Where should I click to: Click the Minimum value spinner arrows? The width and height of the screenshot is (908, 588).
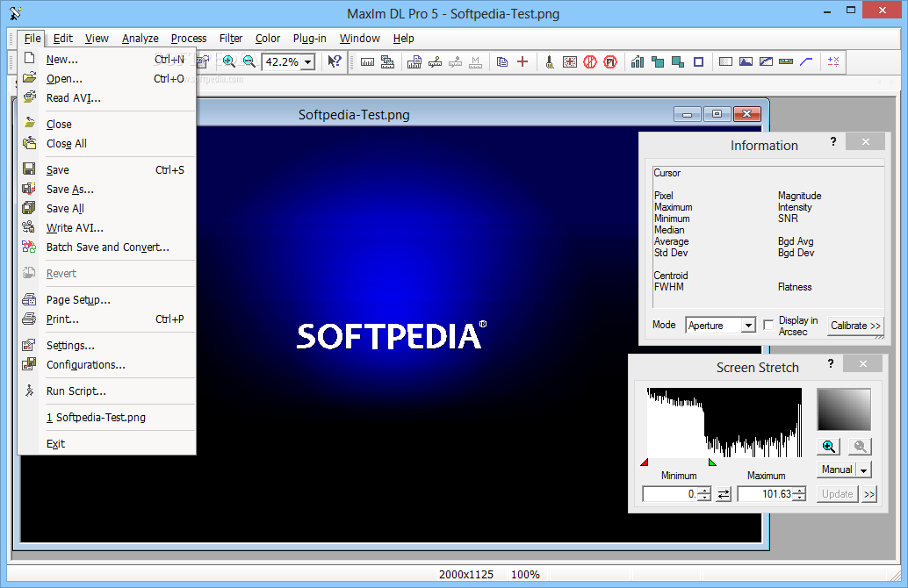(x=704, y=494)
